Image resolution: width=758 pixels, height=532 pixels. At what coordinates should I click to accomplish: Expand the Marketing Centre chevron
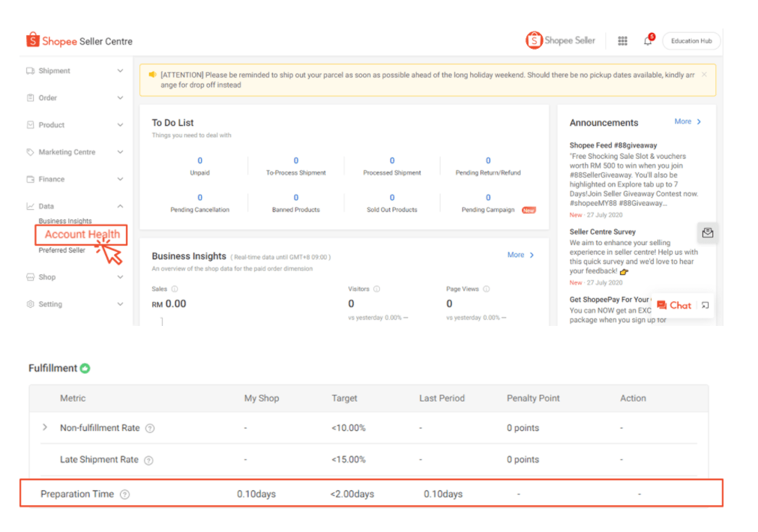(120, 151)
